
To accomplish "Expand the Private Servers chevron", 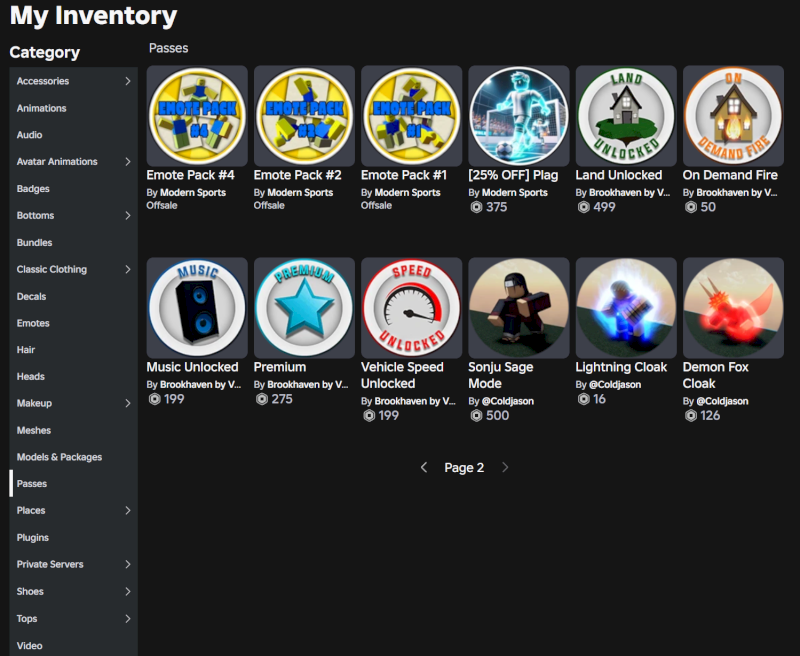I will 128,564.
